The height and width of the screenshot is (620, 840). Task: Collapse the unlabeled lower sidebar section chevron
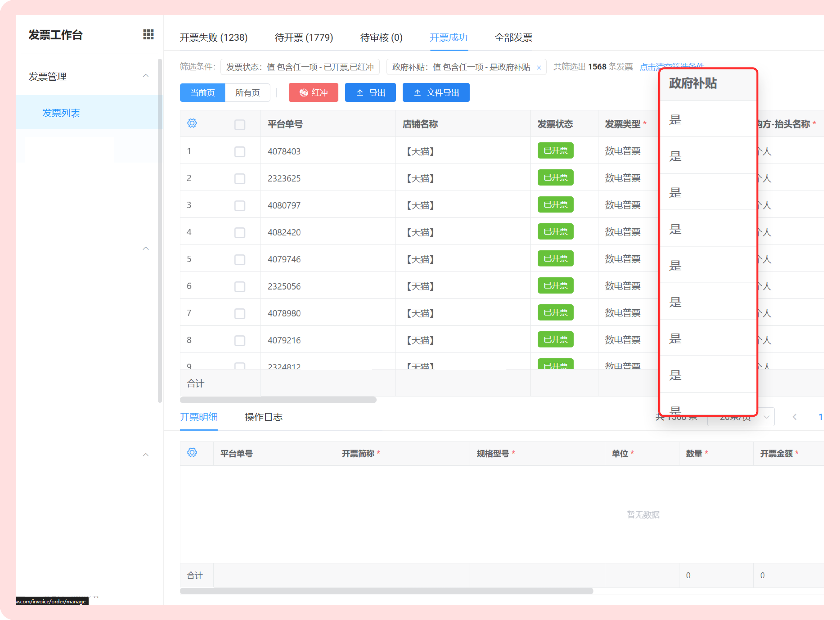click(x=146, y=455)
